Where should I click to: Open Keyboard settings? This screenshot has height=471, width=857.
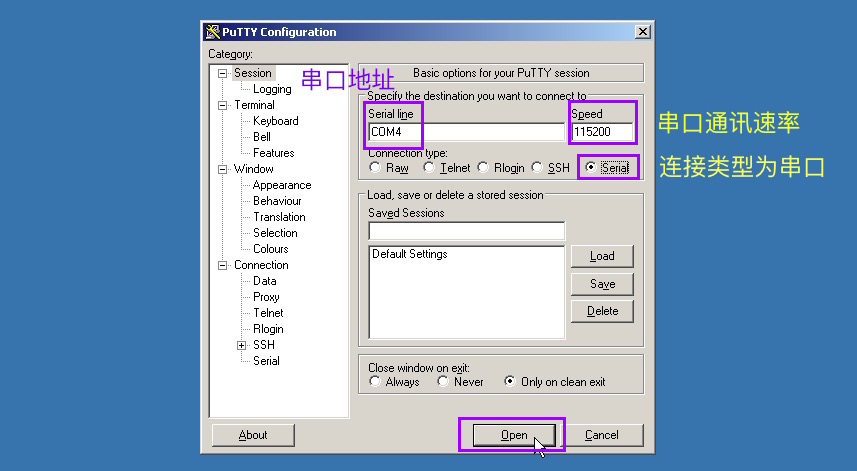[275, 121]
